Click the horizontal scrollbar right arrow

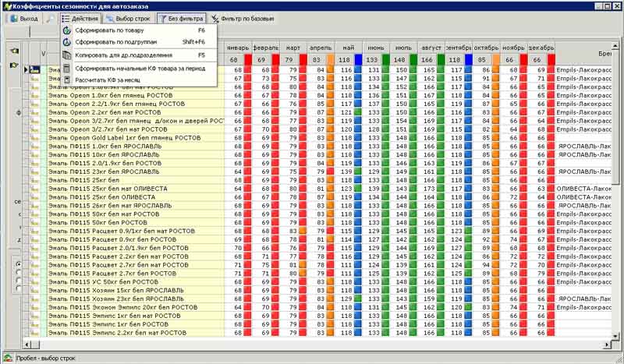608,345
